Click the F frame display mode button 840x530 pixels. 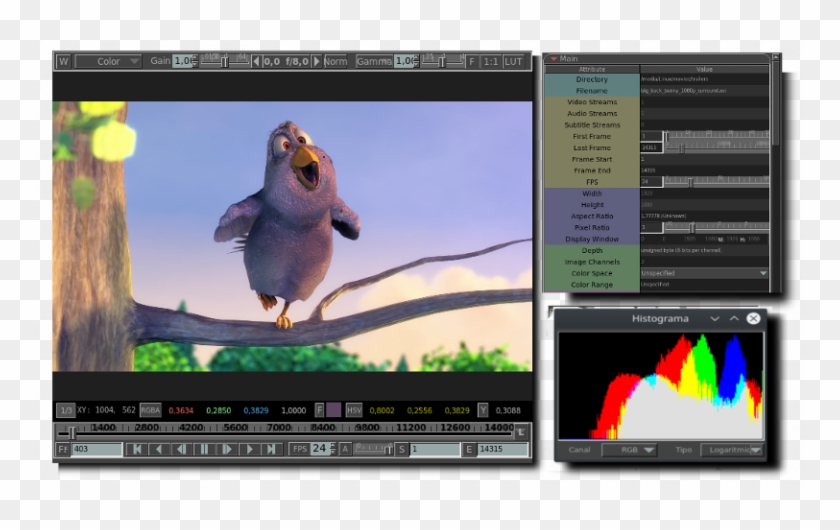tap(63, 449)
